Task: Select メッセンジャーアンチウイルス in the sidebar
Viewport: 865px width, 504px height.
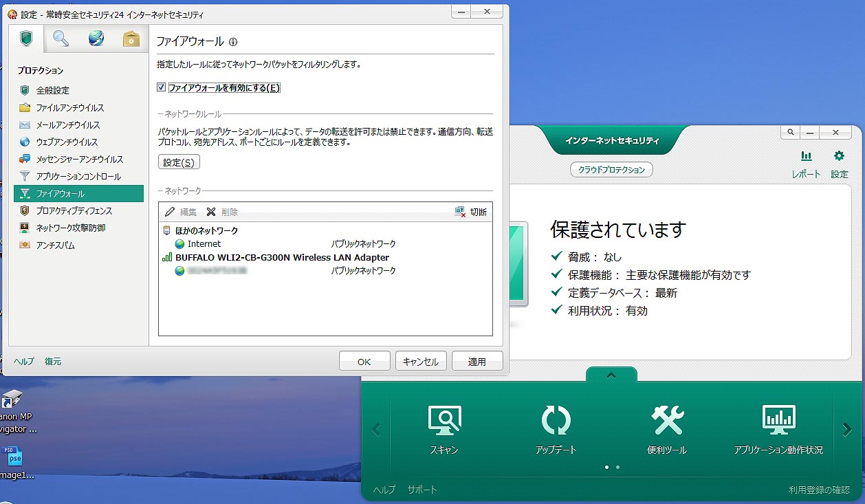Action: pos(78,159)
